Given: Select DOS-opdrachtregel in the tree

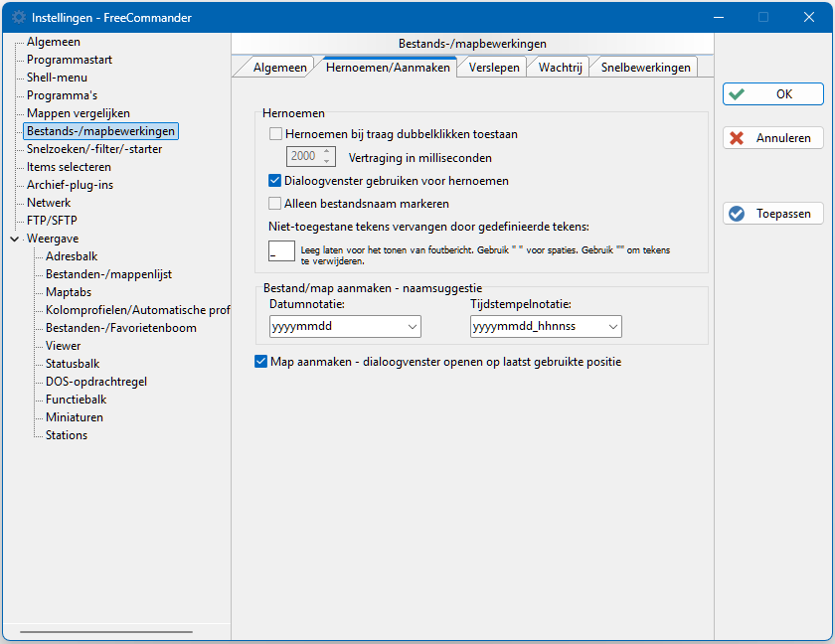Looking at the screenshot, I should (95, 382).
